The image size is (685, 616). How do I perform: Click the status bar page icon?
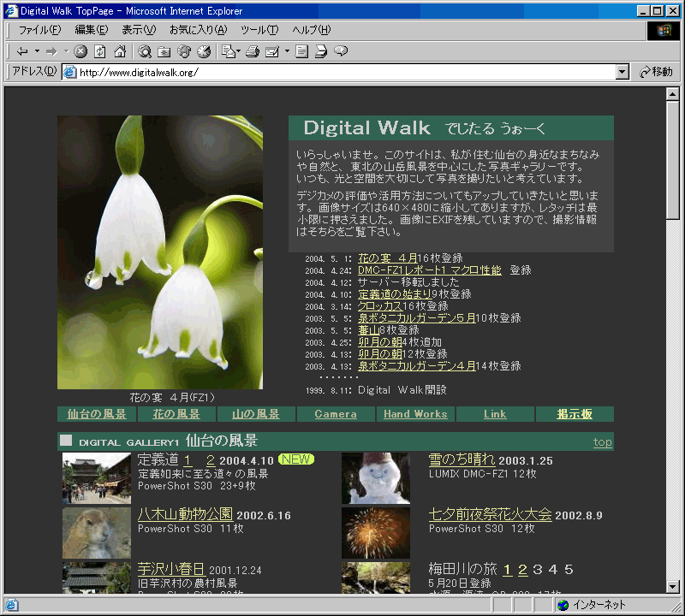[x=11, y=605]
